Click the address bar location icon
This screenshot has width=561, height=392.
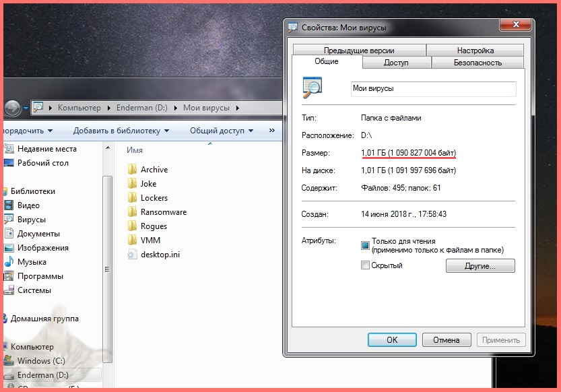pyautogui.click(x=38, y=107)
